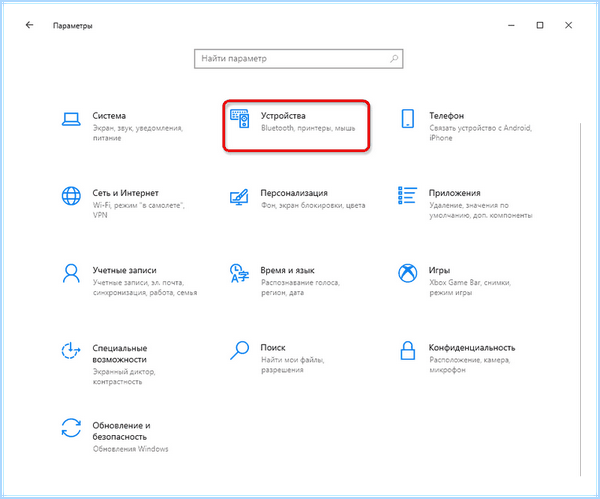Open the Система laptop icon
Image resolution: width=600 pixels, height=499 pixels.
click(x=71, y=119)
